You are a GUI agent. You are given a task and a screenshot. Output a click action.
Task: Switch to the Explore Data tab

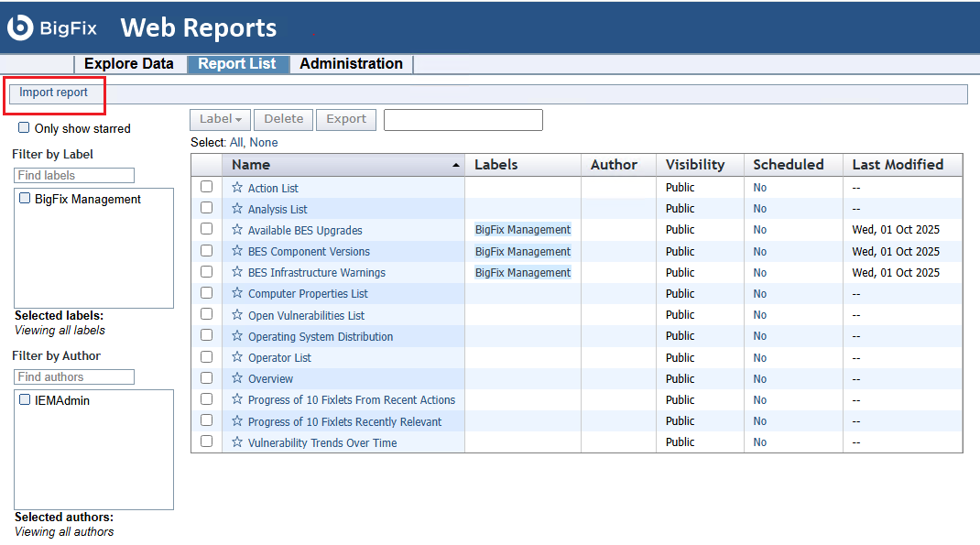pyautogui.click(x=128, y=64)
